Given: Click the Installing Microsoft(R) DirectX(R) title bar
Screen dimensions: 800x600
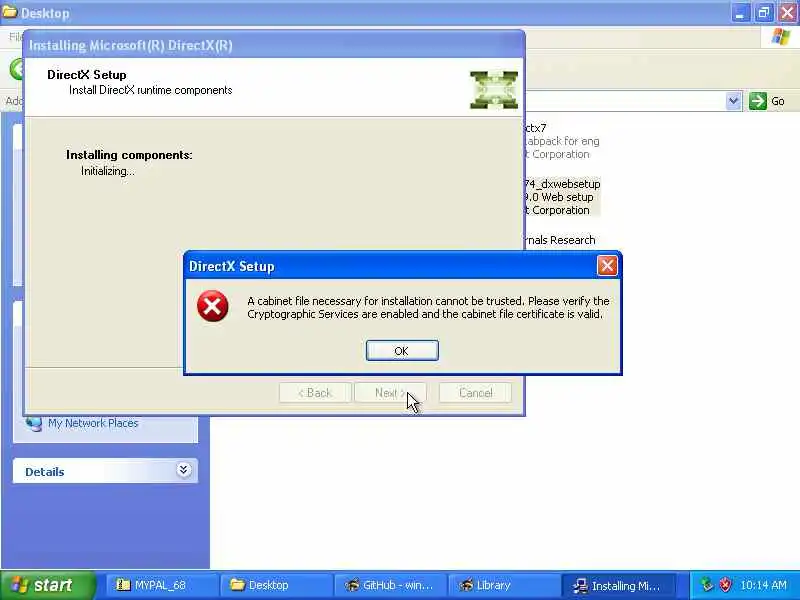Looking at the screenshot, I should (x=274, y=45).
